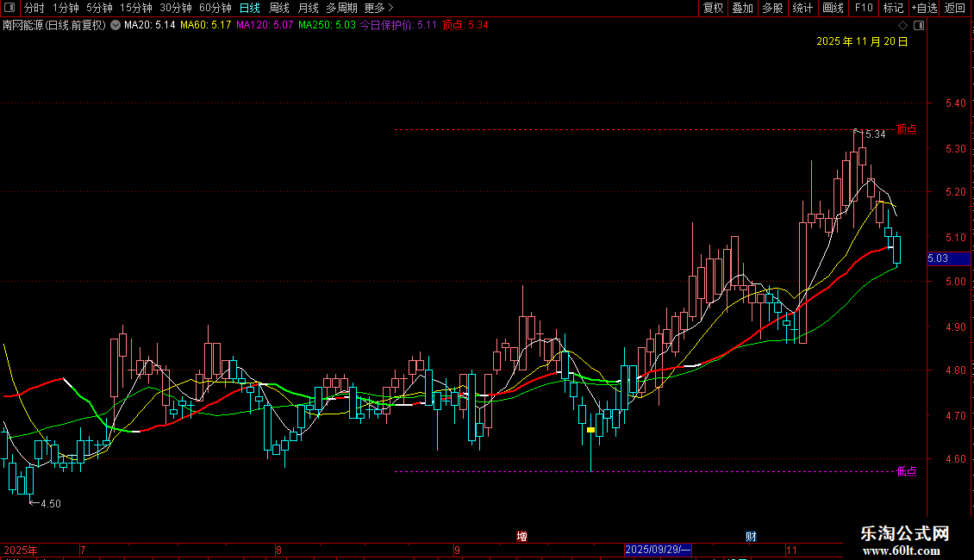Click the month 11 label on time axis
The height and width of the screenshot is (560, 974).
point(791,550)
